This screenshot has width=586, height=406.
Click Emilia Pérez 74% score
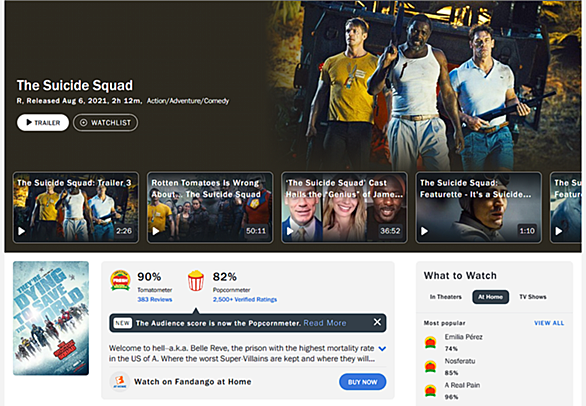pos(451,348)
